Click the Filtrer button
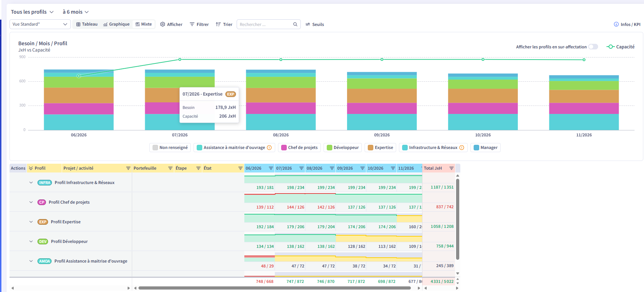 point(199,24)
